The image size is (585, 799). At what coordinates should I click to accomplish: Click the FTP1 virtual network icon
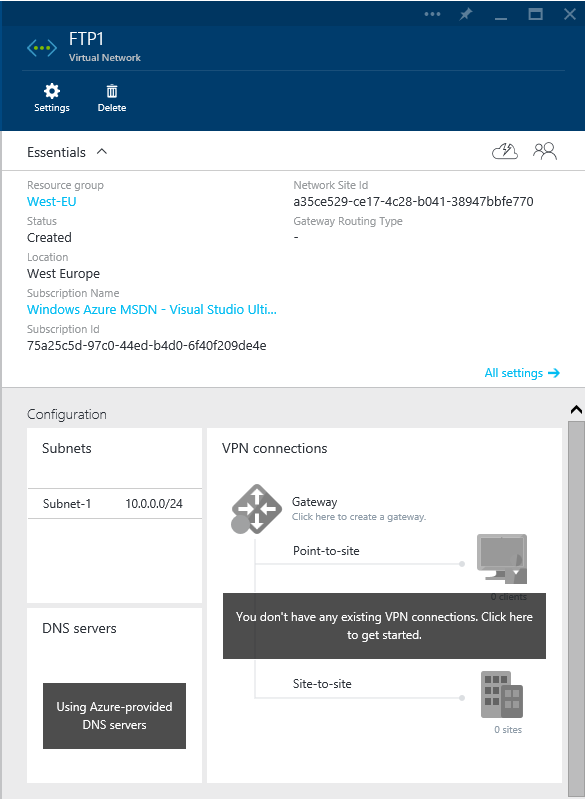click(42, 48)
